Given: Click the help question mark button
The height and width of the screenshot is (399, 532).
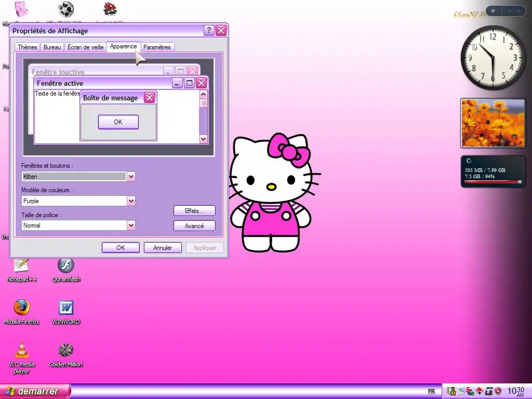Looking at the screenshot, I should pyautogui.click(x=209, y=30).
